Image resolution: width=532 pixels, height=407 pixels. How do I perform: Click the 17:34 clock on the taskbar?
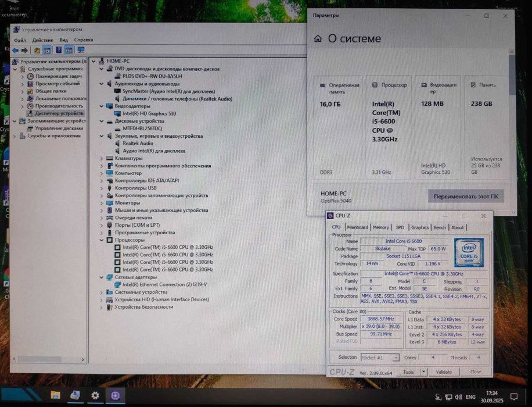click(491, 393)
